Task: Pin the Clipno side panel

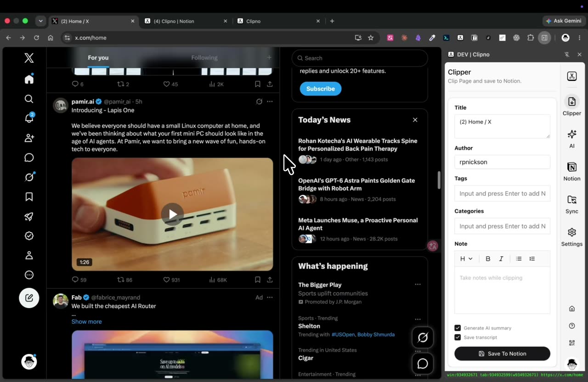Action: [567, 54]
